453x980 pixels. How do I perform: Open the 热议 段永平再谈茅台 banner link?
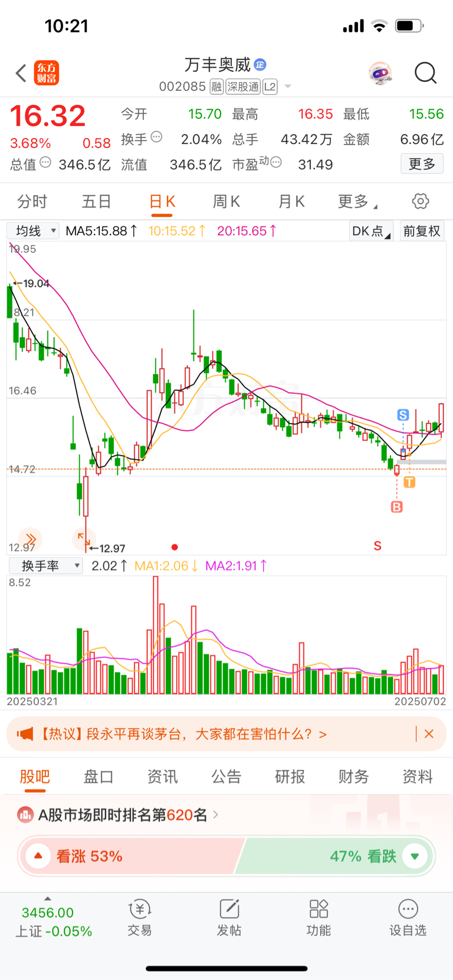coord(183,734)
